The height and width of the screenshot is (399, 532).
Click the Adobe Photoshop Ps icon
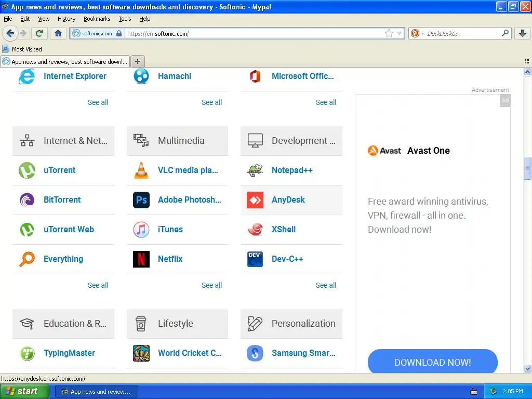(x=141, y=200)
